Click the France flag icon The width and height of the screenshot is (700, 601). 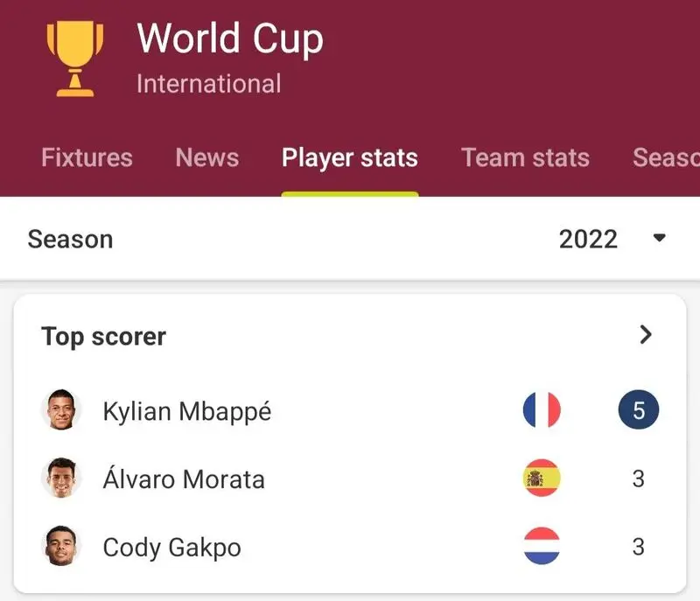(x=542, y=409)
